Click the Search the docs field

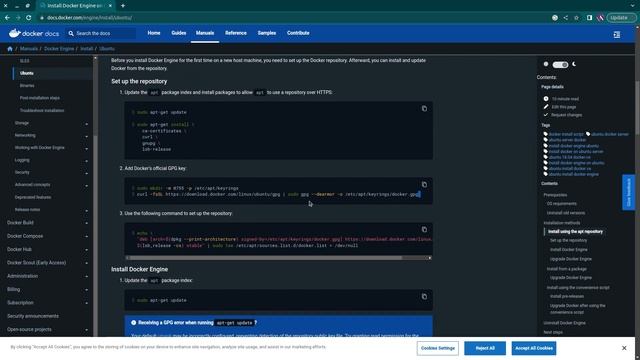(x=101, y=33)
